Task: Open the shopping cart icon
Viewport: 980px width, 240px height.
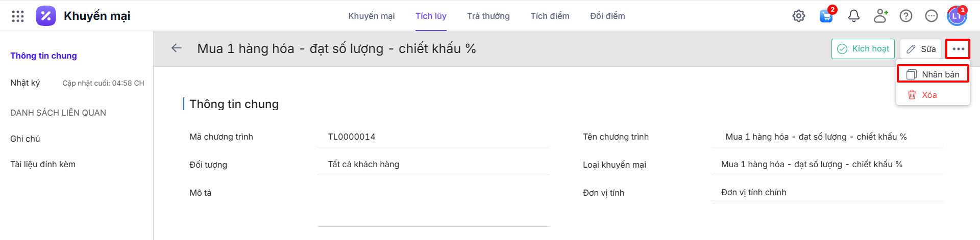Action: (826, 16)
